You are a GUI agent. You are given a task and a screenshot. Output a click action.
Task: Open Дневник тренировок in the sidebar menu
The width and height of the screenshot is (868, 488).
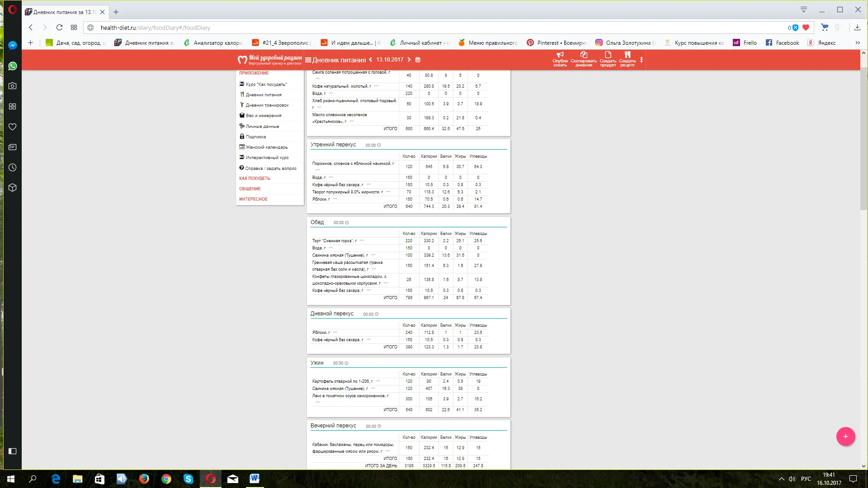(267, 105)
